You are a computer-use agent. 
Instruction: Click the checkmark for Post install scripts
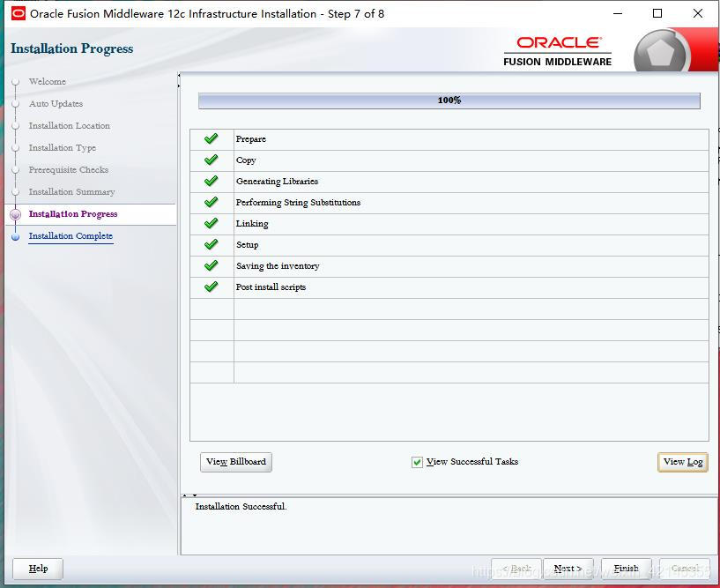coord(212,287)
